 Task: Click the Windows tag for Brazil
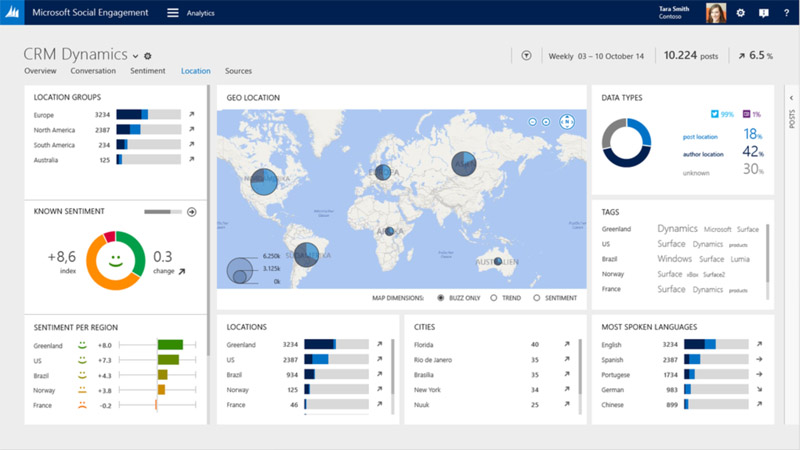tap(674, 259)
